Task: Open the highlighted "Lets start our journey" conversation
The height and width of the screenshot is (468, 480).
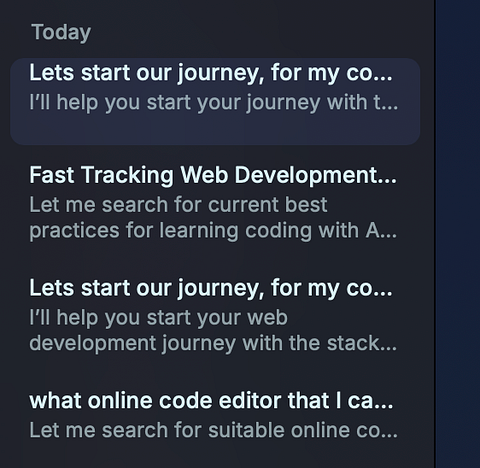Action: [215, 102]
